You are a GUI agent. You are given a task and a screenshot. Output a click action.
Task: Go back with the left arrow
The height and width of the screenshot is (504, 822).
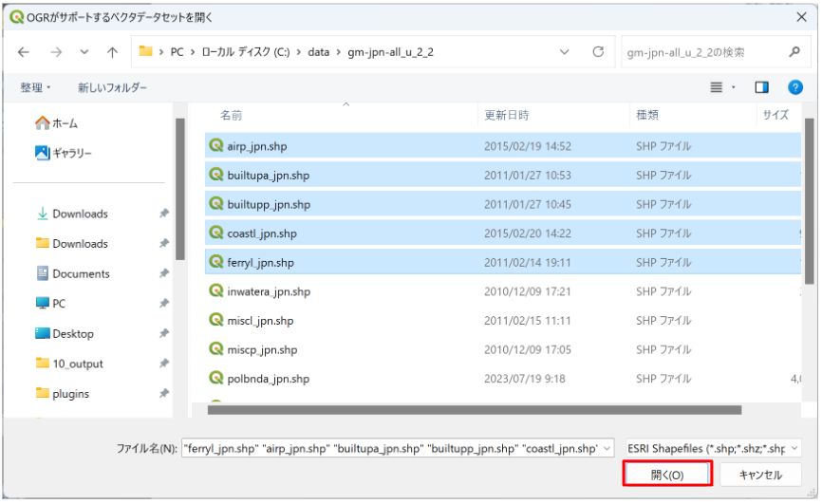point(24,52)
